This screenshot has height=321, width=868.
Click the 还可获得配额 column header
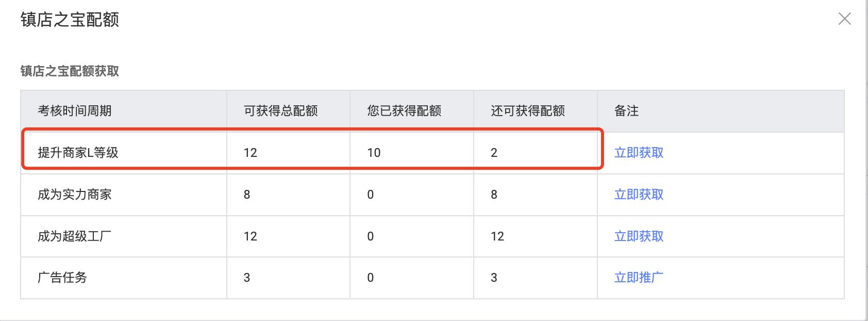528,111
